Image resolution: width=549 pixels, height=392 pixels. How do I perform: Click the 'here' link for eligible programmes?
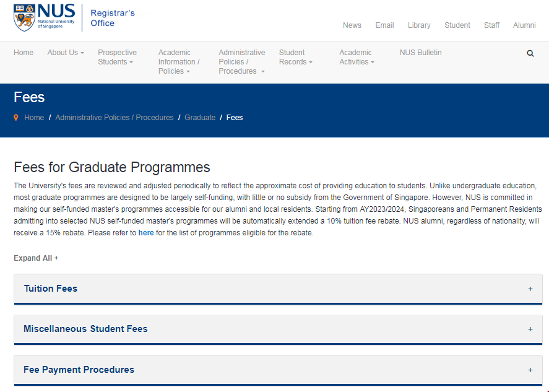[x=146, y=233]
